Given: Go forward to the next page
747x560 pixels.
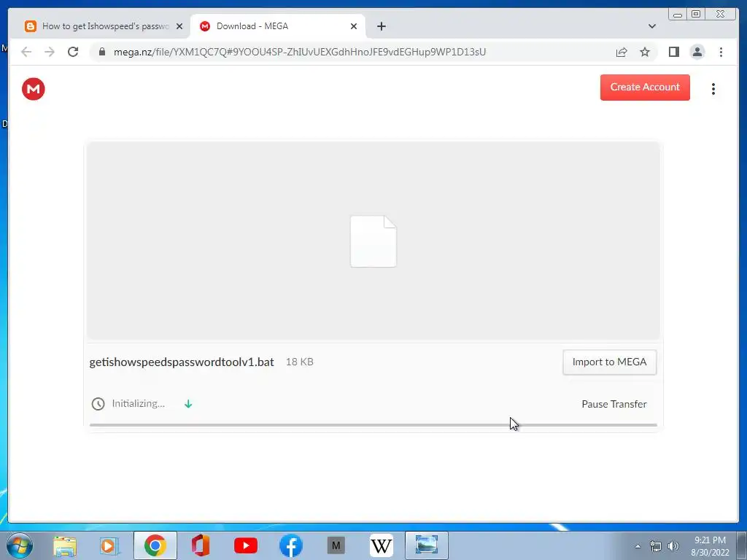Looking at the screenshot, I should click(50, 52).
